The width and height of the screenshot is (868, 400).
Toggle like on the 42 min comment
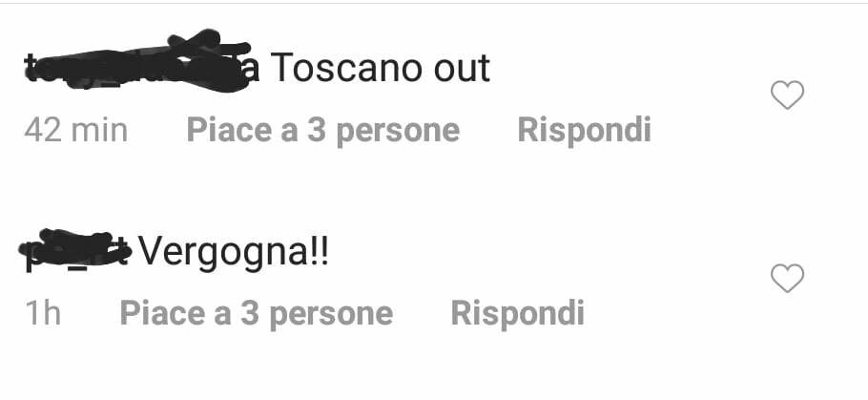[787, 95]
